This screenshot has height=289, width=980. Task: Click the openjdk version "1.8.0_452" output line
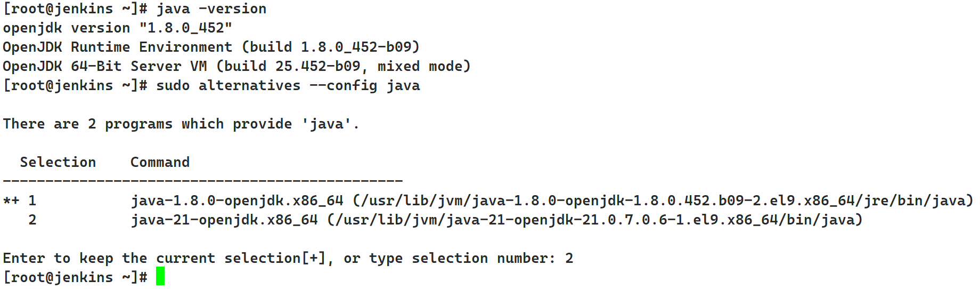[x=117, y=28]
